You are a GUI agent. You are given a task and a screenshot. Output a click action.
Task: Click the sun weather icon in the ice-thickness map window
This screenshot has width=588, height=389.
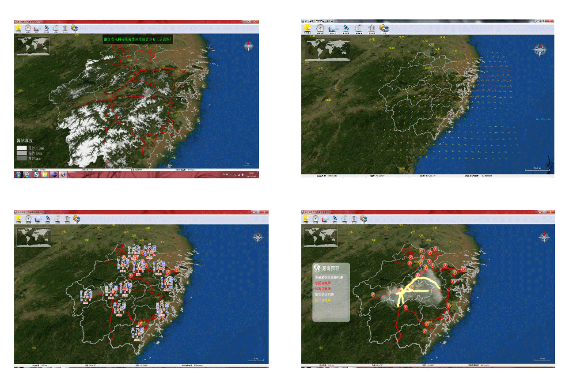tap(19, 28)
